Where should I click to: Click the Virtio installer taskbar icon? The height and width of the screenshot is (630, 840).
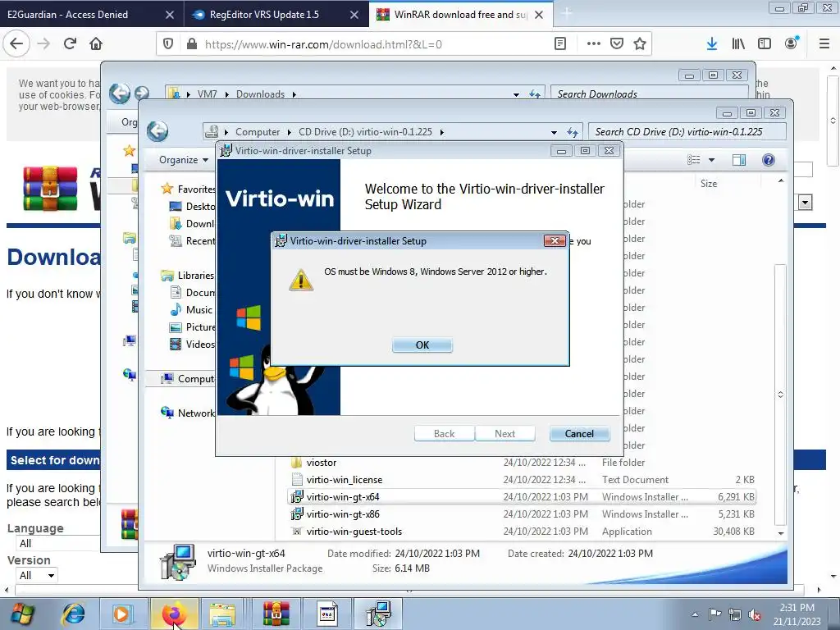pyautogui.click(x=378, y=614)
